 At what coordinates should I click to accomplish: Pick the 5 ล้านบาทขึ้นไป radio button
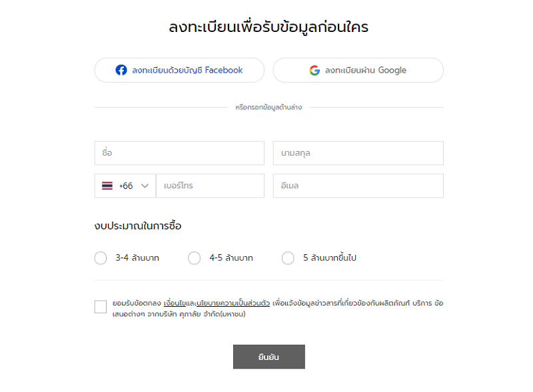click(x=288, y=258)
